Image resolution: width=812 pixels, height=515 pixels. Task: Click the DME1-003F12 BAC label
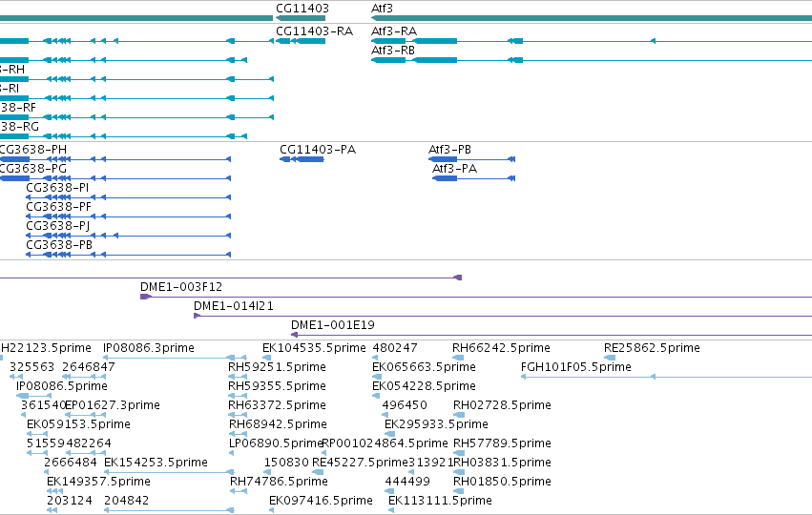point(181,287)
